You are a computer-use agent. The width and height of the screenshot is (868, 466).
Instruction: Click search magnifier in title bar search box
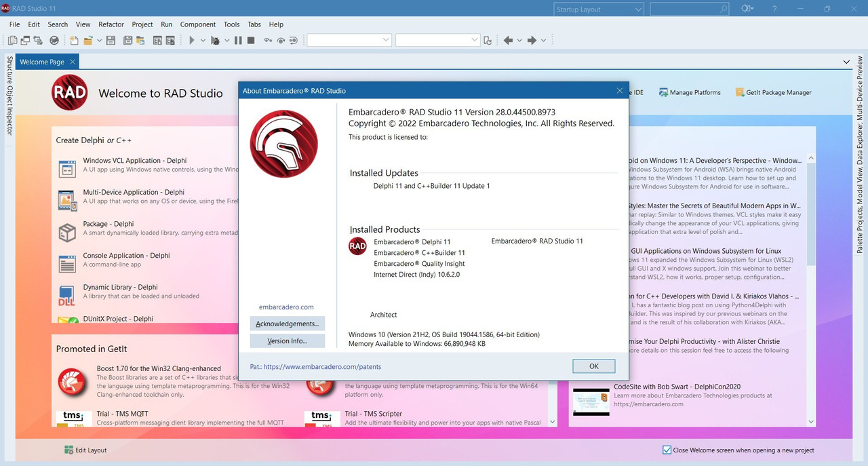click(724, 9)
